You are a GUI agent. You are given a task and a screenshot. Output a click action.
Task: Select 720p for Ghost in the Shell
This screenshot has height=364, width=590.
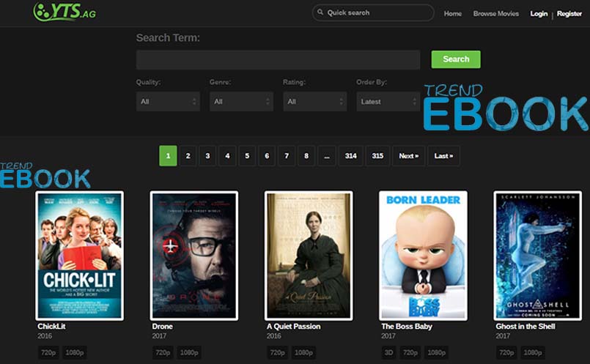(506, 352)
